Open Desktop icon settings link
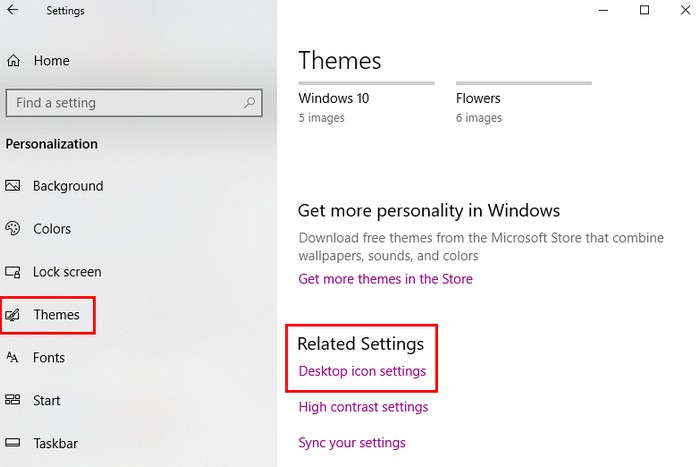 [x=362, y=371]
